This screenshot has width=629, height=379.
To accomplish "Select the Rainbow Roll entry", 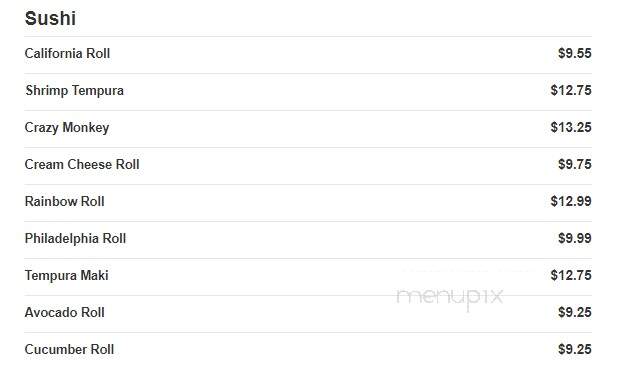I will pos(65,201).
